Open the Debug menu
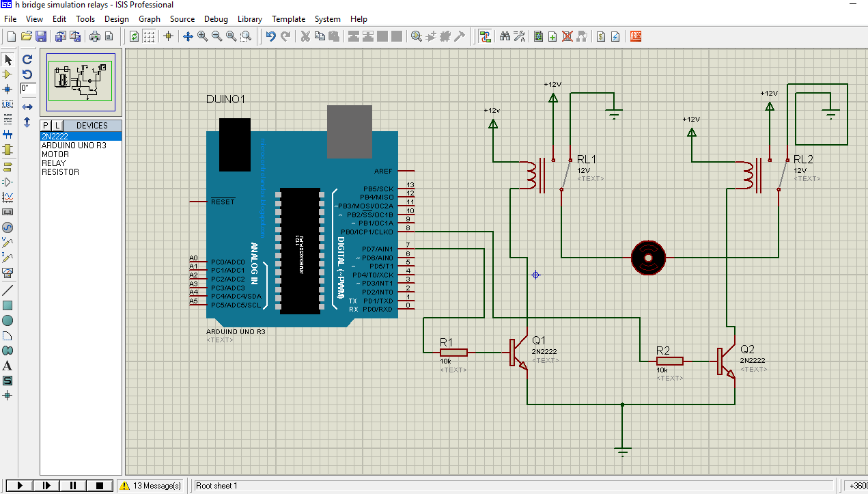 point(216,19)
